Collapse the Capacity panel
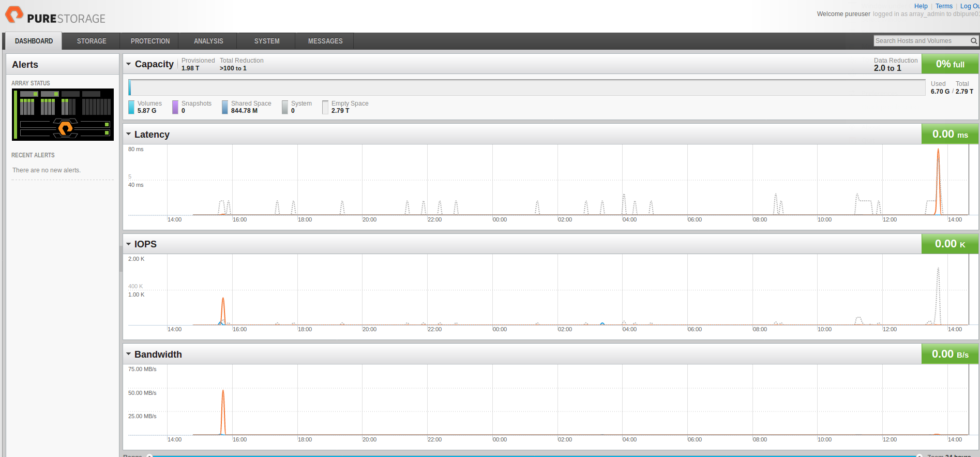This screenshot has width=980, height=457. (x=129, y=64)
